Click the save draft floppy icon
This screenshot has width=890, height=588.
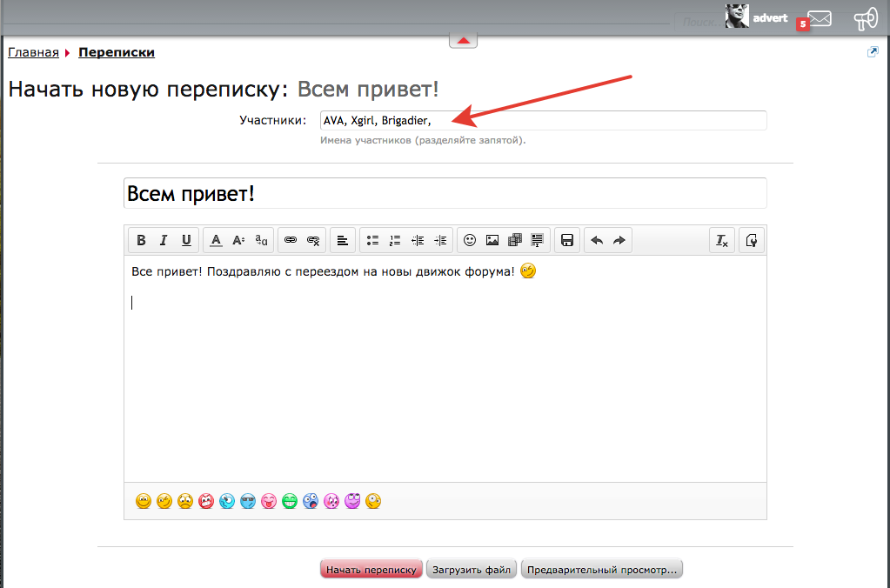click(x=567, y=241)
